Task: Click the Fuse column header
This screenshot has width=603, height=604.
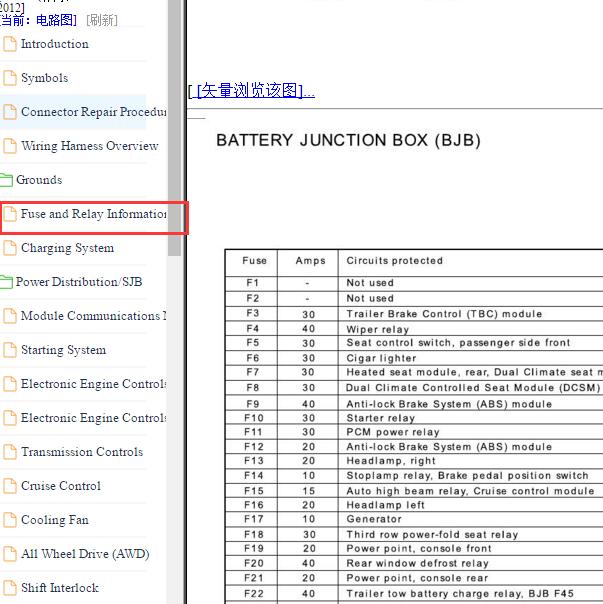Action: pyautogui.click(x=254, y=261)
